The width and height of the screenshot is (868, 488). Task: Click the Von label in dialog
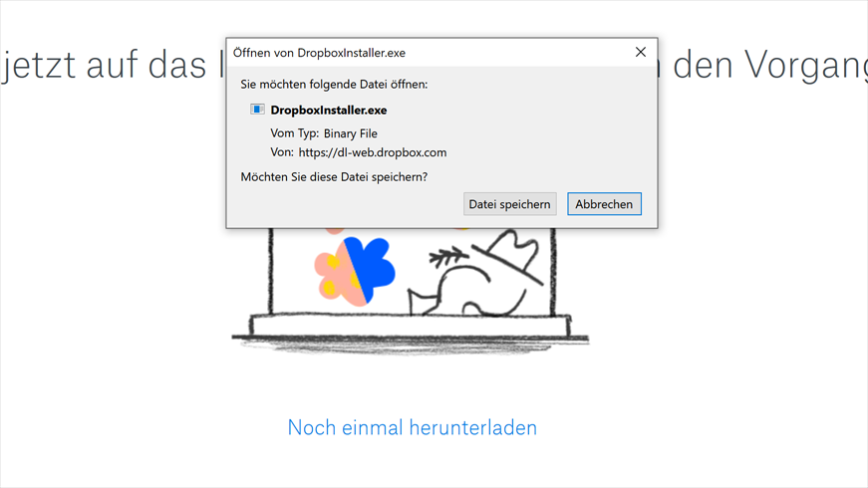[282, 152]
